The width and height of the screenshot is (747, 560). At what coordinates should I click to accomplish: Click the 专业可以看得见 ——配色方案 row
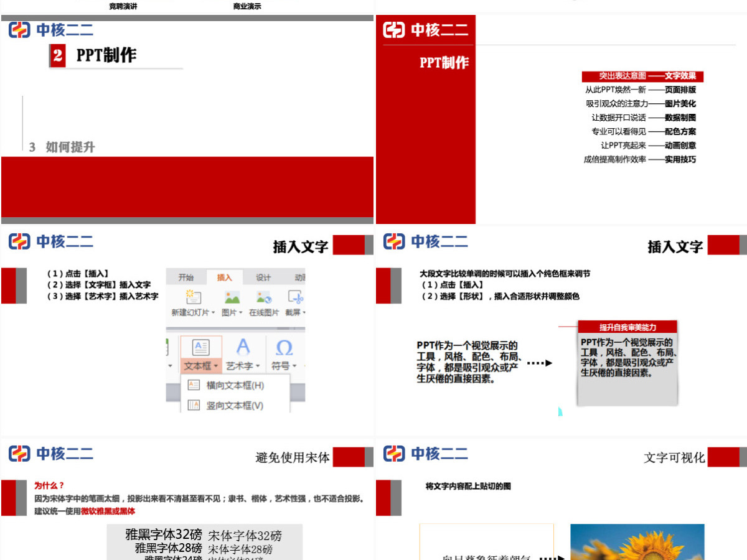[644, 131]
